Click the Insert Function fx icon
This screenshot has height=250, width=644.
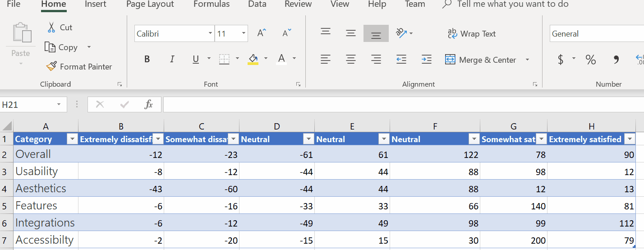148,105
